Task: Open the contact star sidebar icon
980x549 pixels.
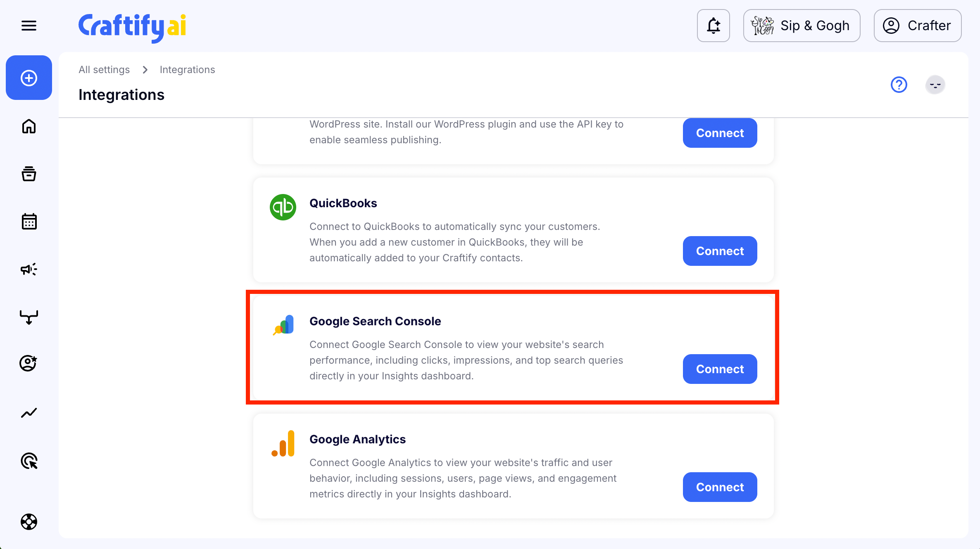Action: (x=29, y=363)
